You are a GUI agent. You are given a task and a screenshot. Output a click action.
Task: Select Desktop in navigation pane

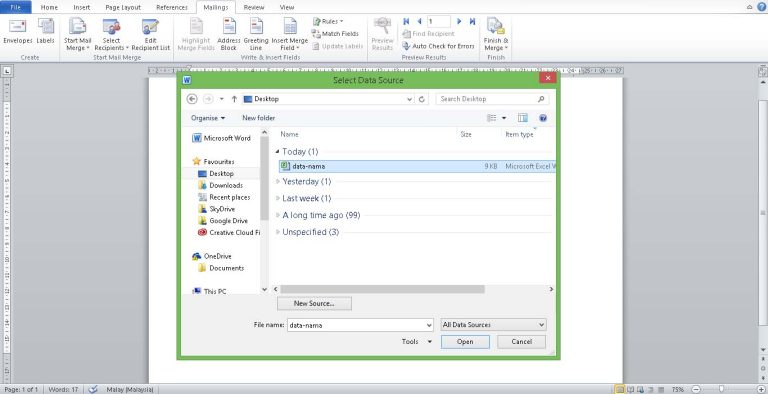click(216, 173)
